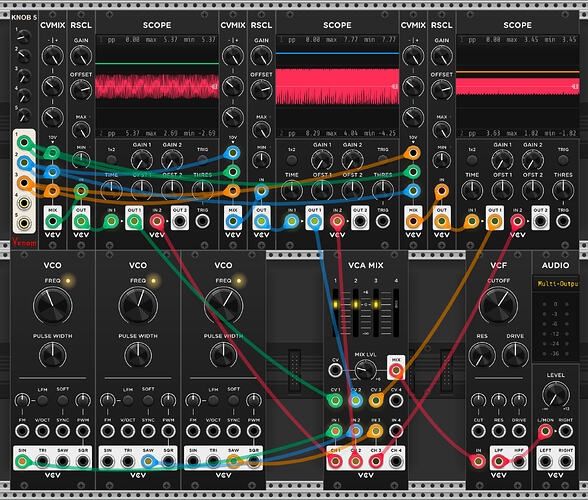Click the VCF HPF output jack

519,461
